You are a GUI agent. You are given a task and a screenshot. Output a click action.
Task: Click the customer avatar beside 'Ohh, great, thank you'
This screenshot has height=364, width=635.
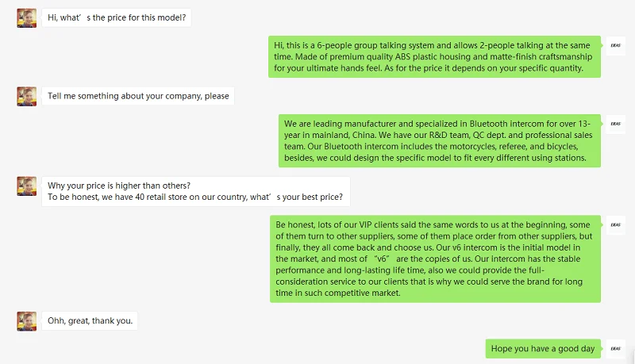pos(26,320)
